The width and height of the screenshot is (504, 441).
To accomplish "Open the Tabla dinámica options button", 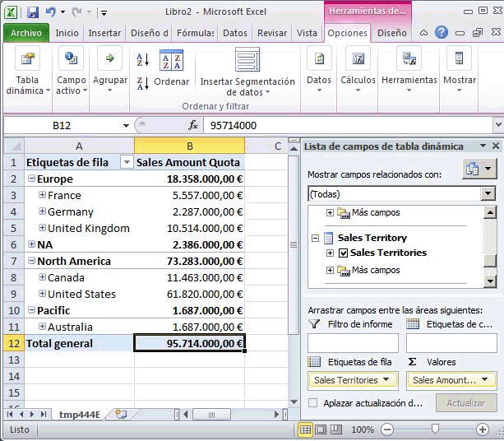I will pos(28,71).
